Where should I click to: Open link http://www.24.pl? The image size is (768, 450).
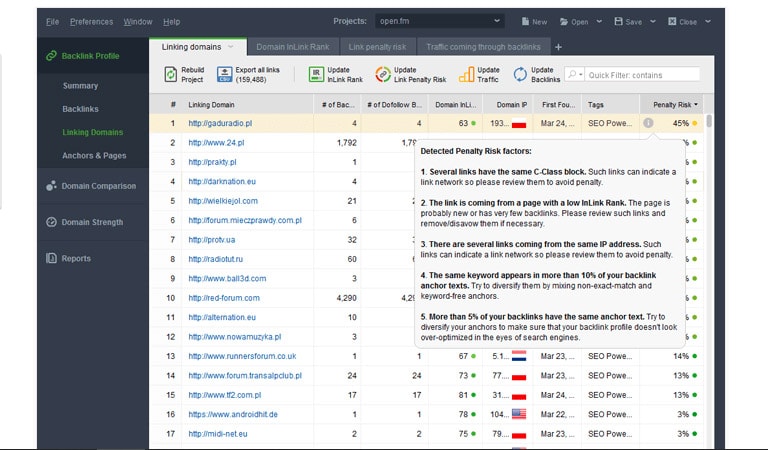click(216, 142)
